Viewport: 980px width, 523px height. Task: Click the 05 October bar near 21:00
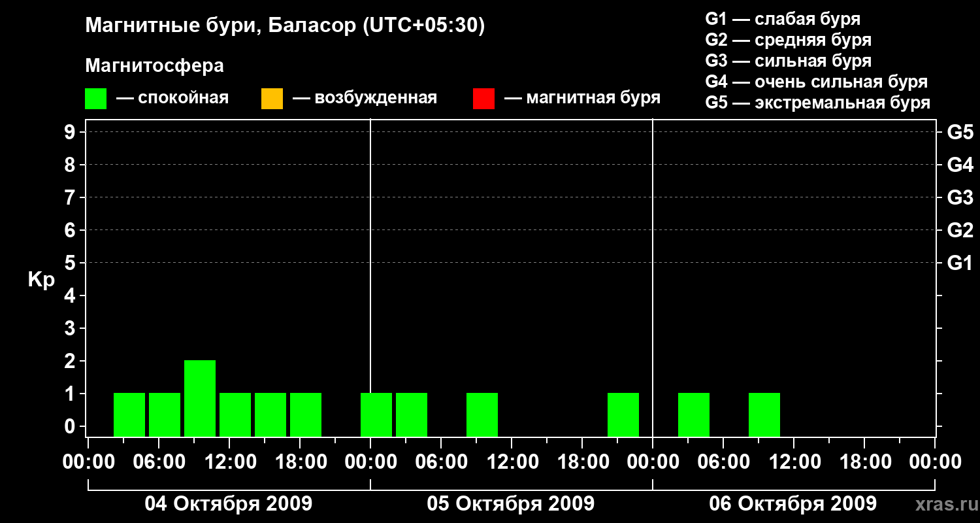623,414
